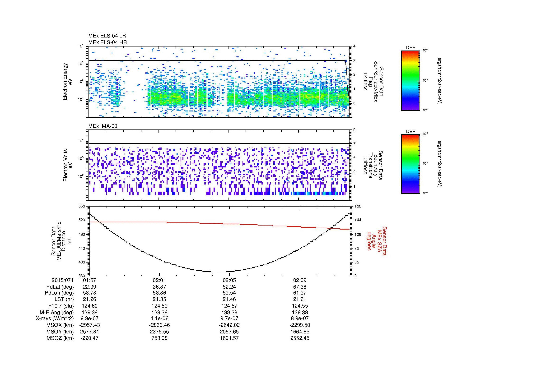Click the M-E Ang (deg) row label
Viewport: 555px width, 392px height.
click(x=57, y=312)
